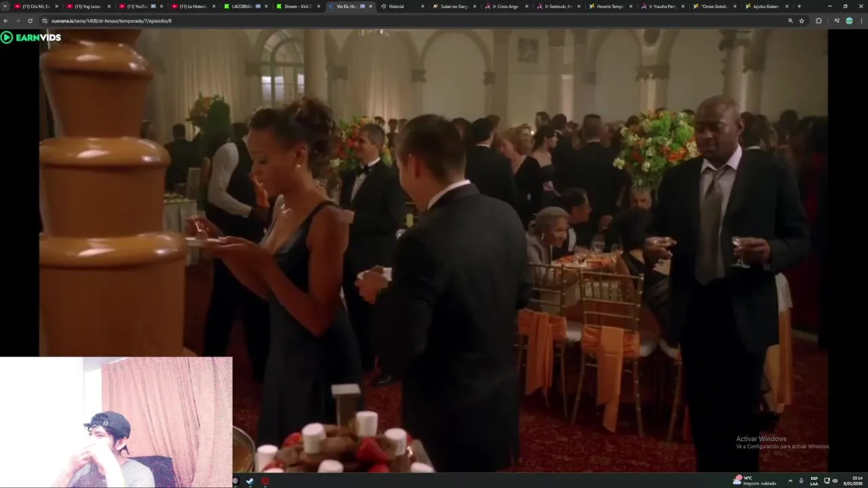The height and width of the screenshot is (488, 868).
Task: Close the 'Ver Dr. House' tab
Action: tap(370, 6)
